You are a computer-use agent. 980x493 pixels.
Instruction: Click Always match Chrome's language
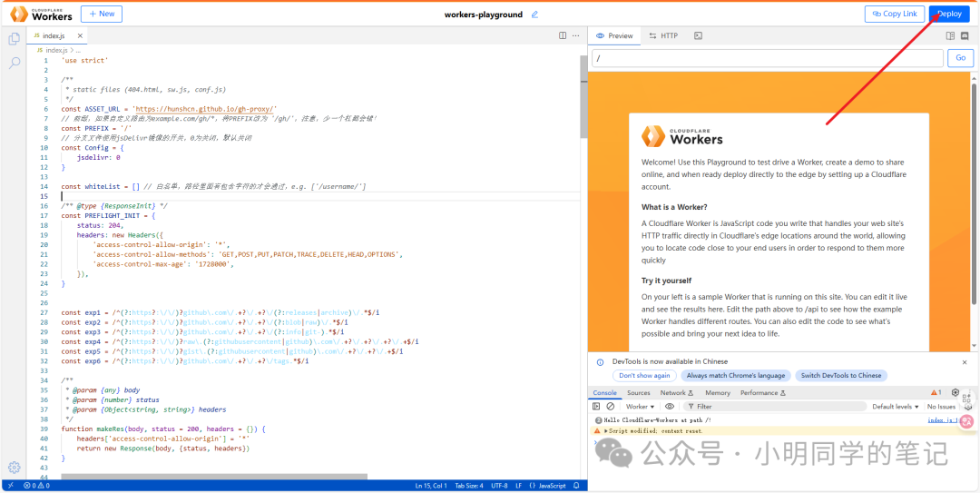pyautogui.click(x=735, y=375)
